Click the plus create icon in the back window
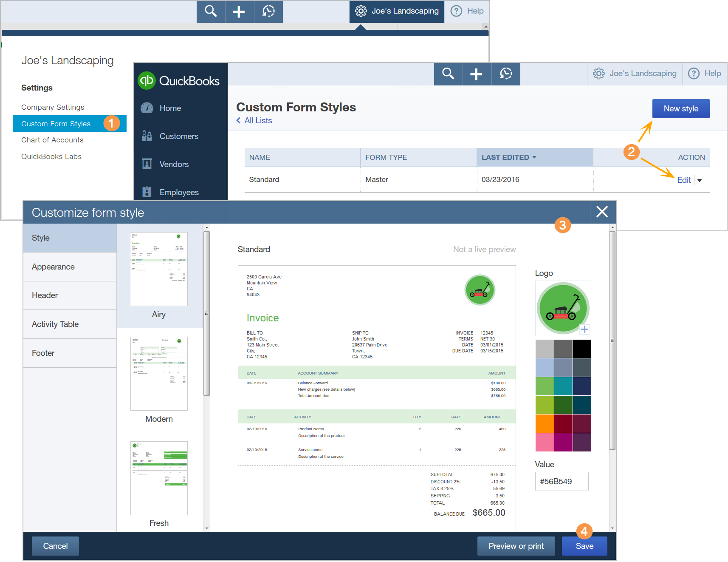 (239, 11)
